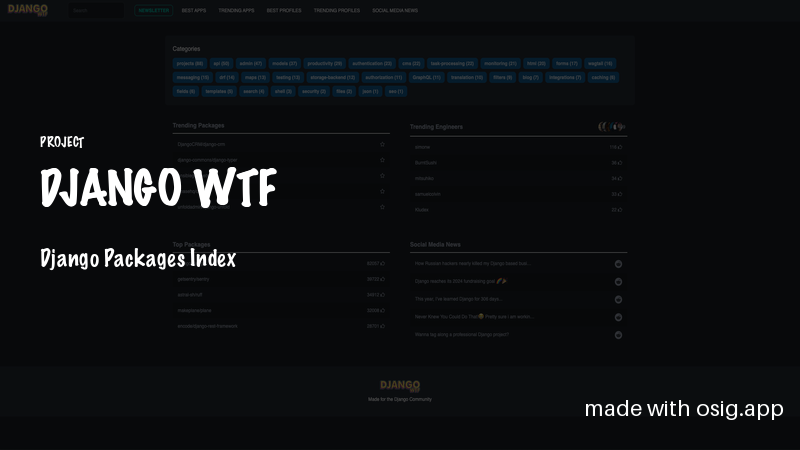Open the drf (14) category
Viewport: 800px width, 450px height.
227,78
